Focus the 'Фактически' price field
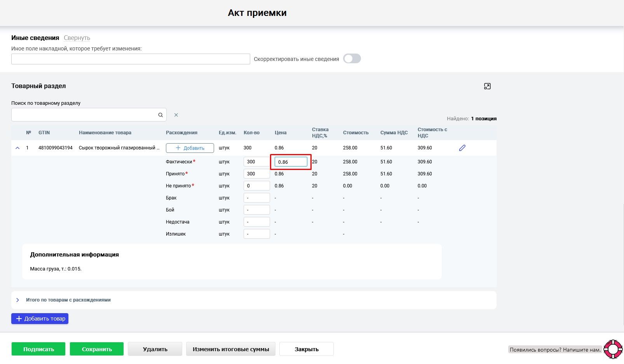 click(x=291, y=162)
